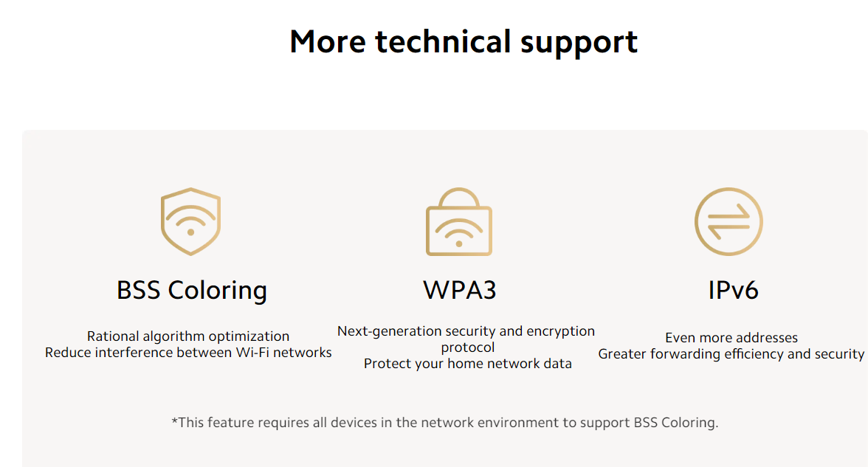Click the Even more addresses line
Screen dimensions: 868x467
click(x=731, y=338)
